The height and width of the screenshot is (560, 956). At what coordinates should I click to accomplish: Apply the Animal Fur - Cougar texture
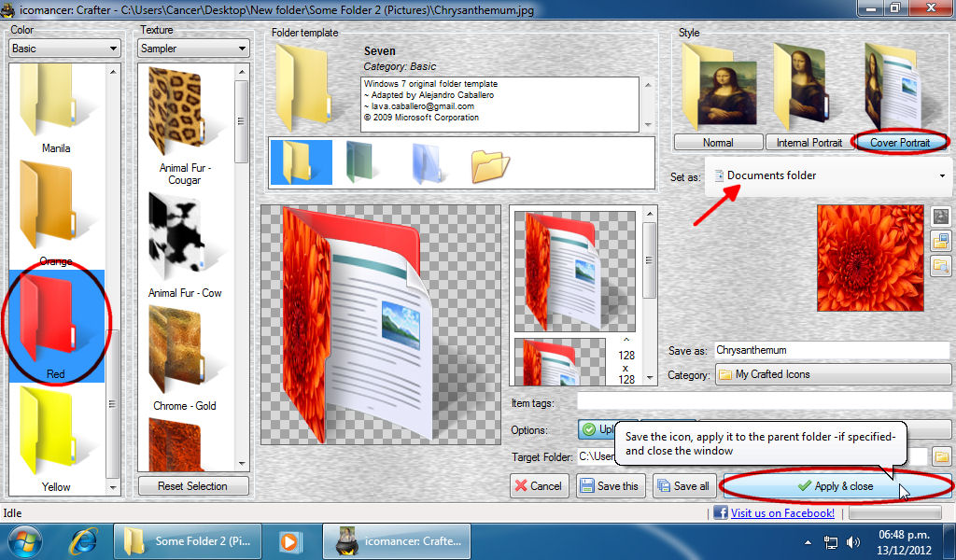click(x=184, y=127)
